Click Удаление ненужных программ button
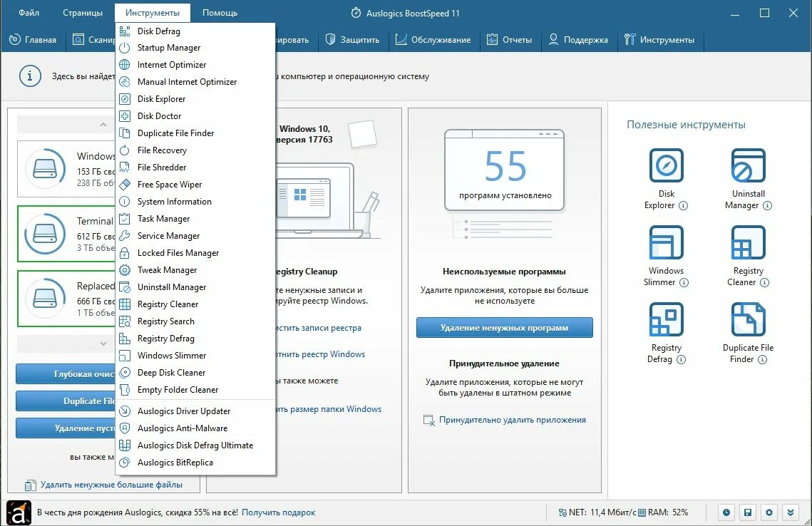 [505, 328]
